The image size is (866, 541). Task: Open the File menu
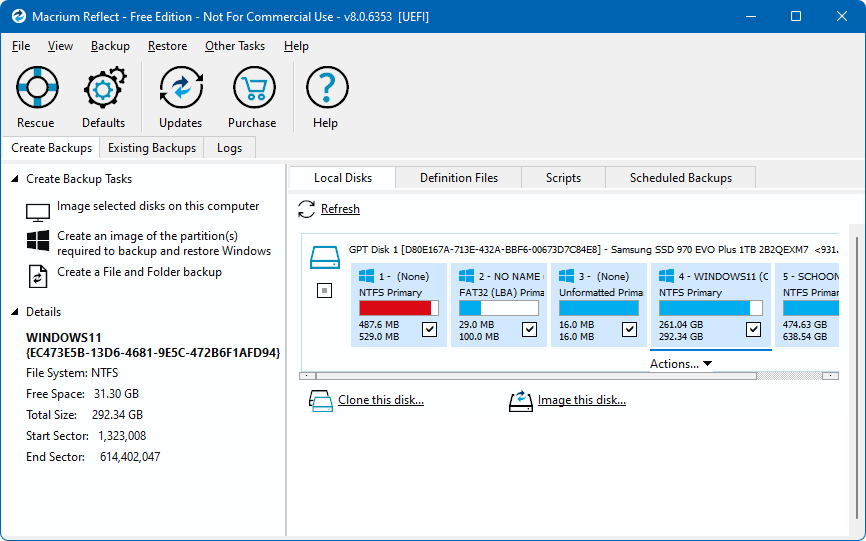pyautogui.click(x=21, y=46)
